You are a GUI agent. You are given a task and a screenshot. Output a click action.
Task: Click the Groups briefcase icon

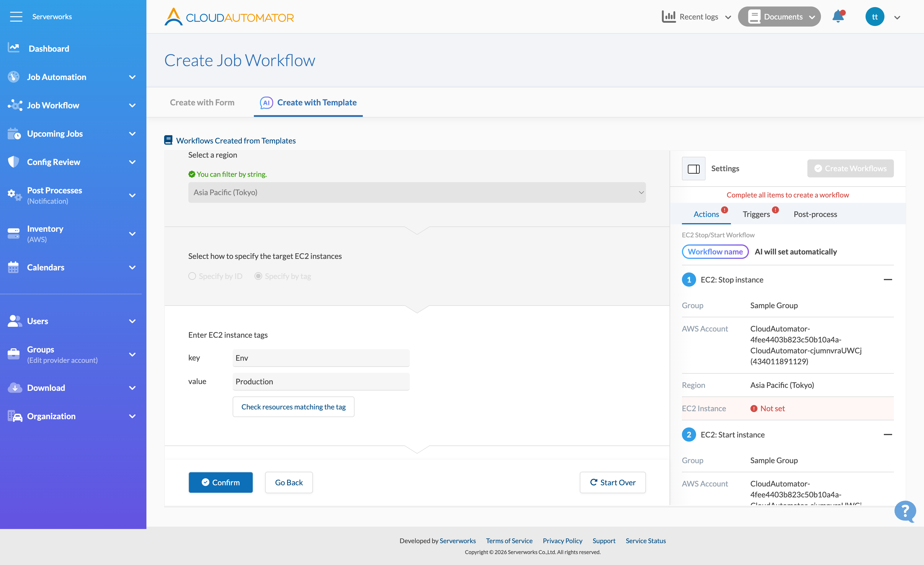[x=14, y=354]
